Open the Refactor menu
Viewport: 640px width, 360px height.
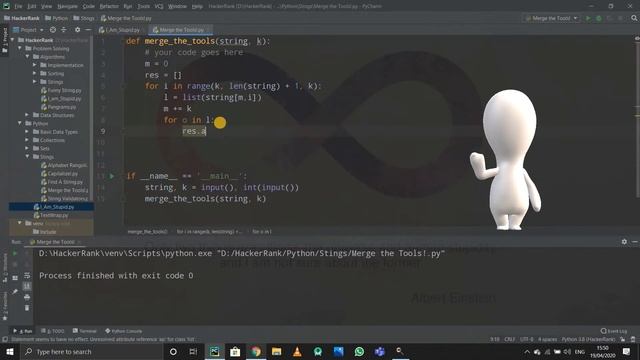tap(109, 6)
